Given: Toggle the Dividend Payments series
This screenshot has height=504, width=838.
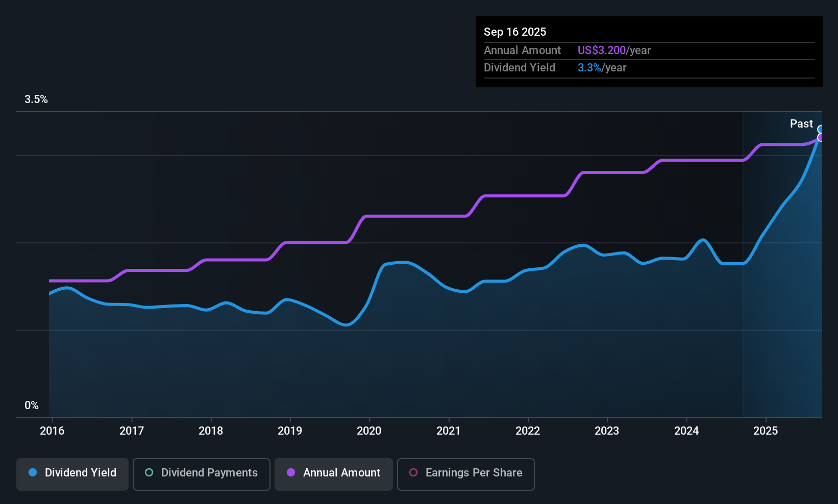Looking at the screenshot, I should (x=201, y=473).
